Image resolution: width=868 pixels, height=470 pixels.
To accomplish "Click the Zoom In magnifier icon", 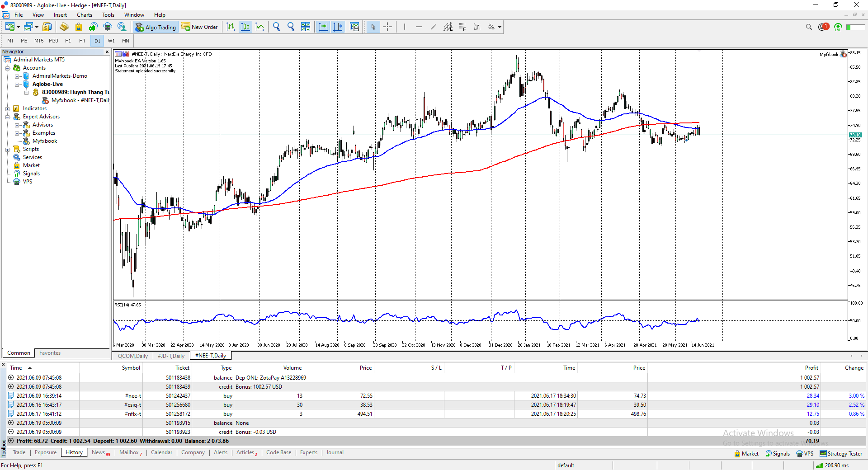I will pyautogui.click(x=276, y=27).
